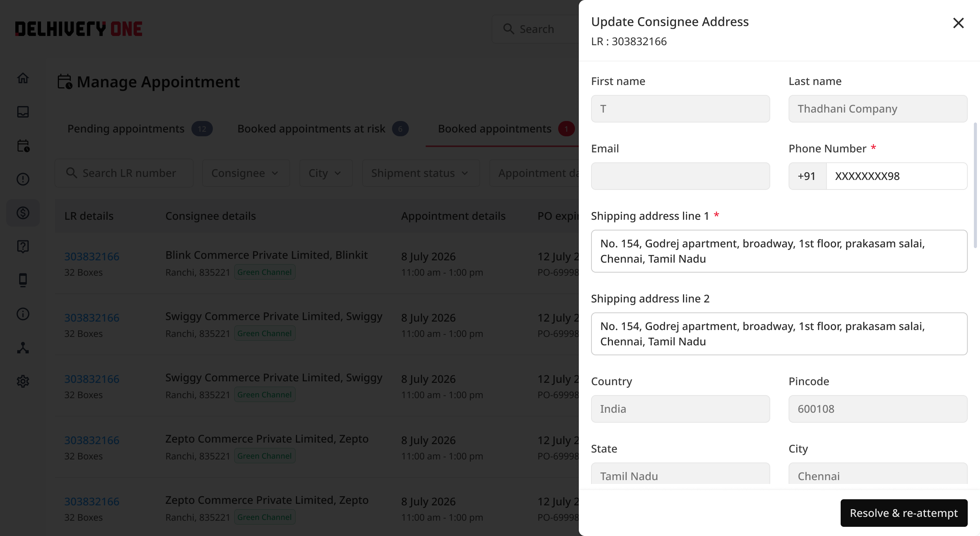Click Blink Commerce Private Limited, Blinkit text

pyautogui.click(x=266, y=255)
